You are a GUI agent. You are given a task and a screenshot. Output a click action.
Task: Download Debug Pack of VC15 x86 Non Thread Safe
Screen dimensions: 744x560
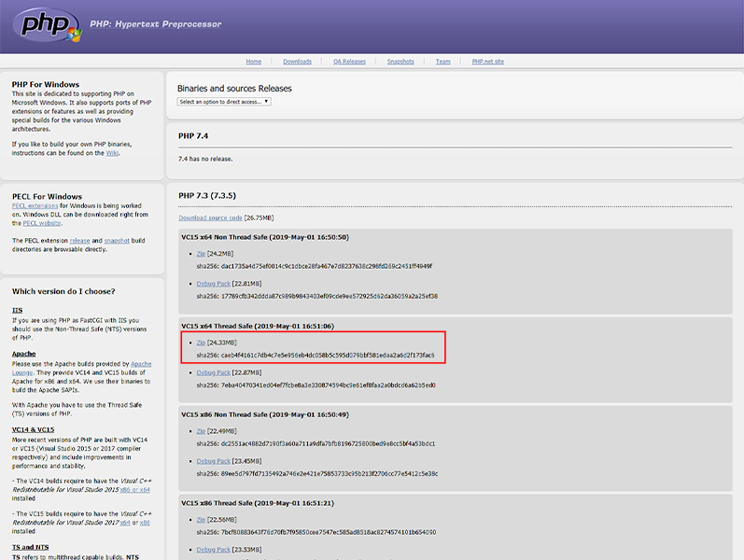[x=214, y=461]
